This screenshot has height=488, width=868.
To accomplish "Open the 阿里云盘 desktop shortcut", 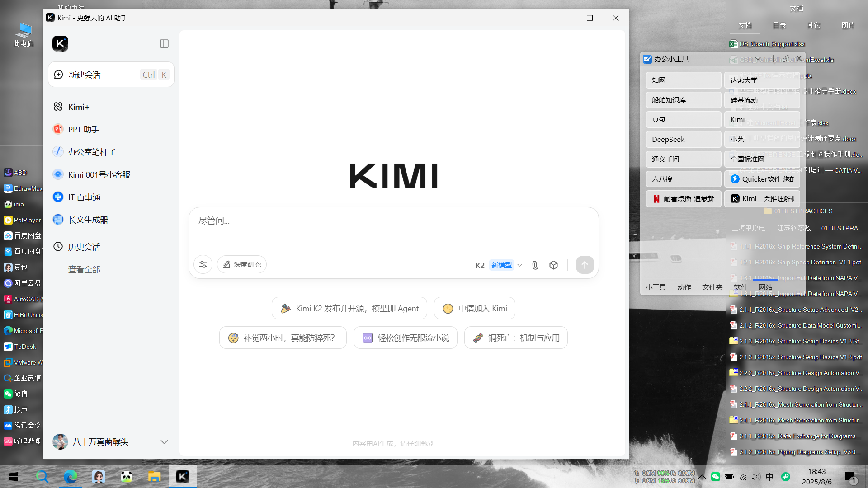I will tap(23, 283).
